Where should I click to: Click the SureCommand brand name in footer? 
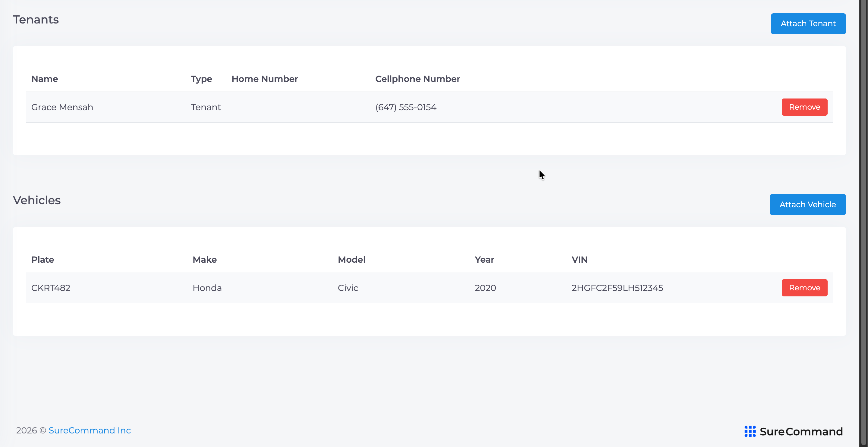tap(801, 432)
